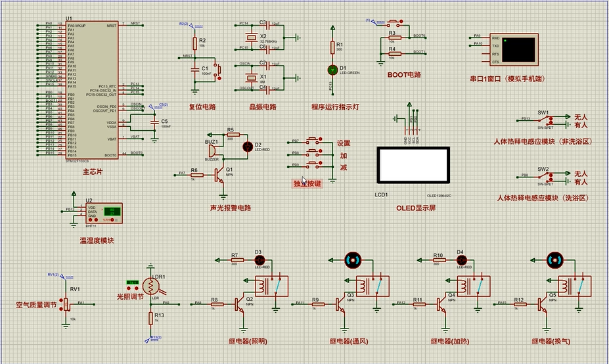Click the highlighted 独立按键 label
This screenshot has width=609, height=364.
(x=307, y=183)
